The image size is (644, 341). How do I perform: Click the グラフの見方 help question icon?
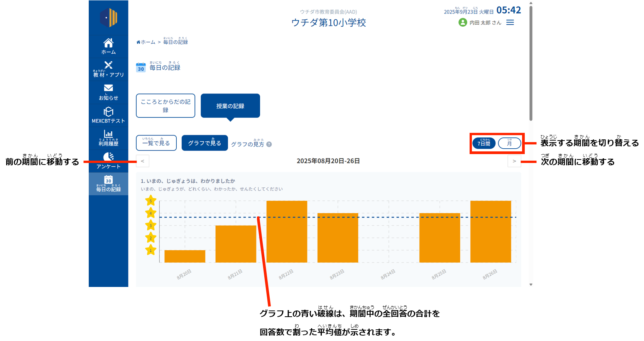tap(269, 144)
